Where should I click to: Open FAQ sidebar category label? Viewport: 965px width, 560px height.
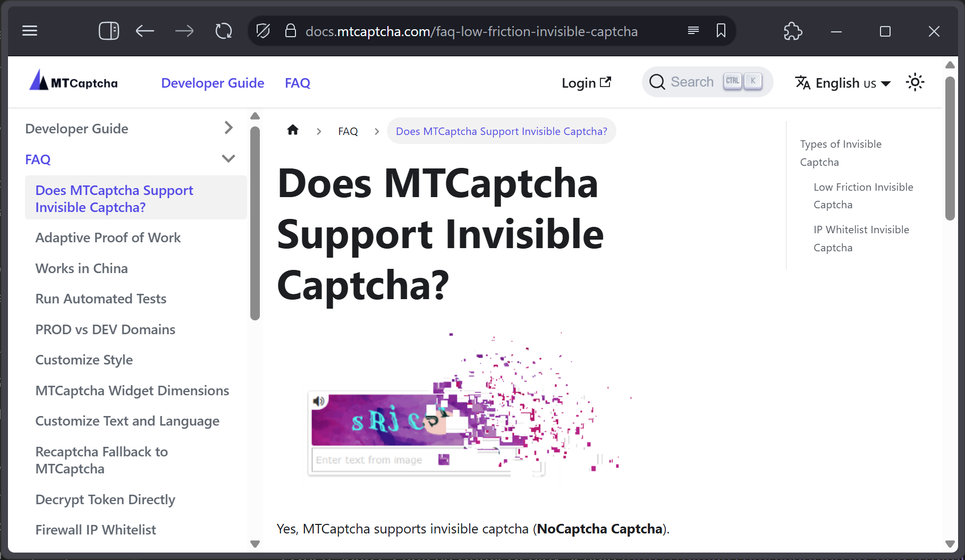38,159
